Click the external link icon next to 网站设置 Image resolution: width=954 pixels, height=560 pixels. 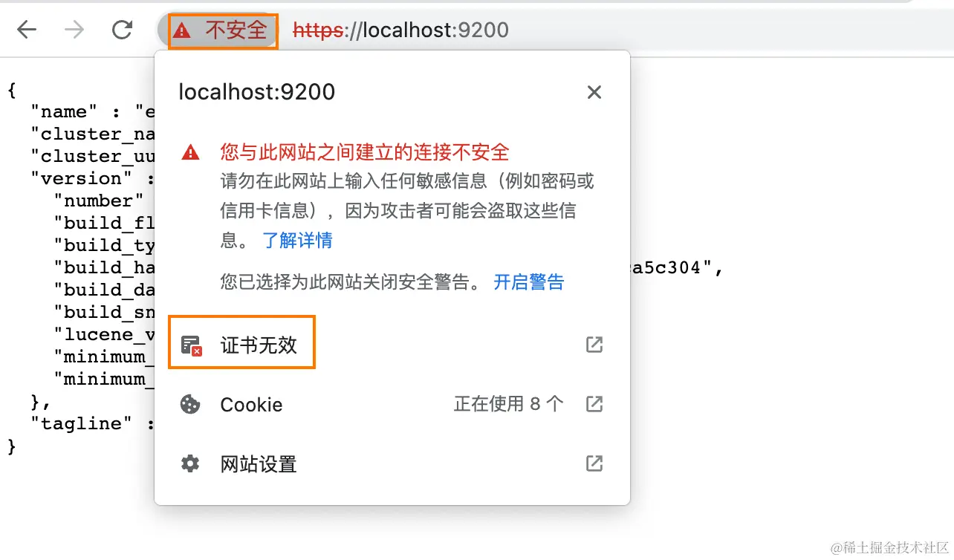click(593, 463)
